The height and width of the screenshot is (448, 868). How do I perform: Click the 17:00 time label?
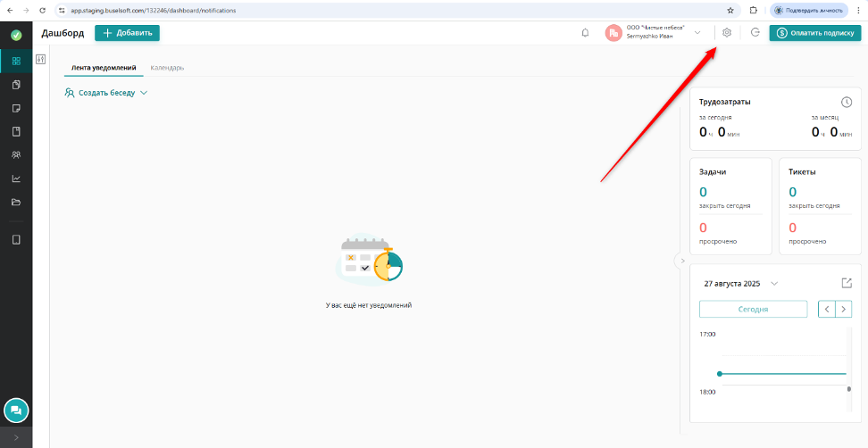pos(708,334)
